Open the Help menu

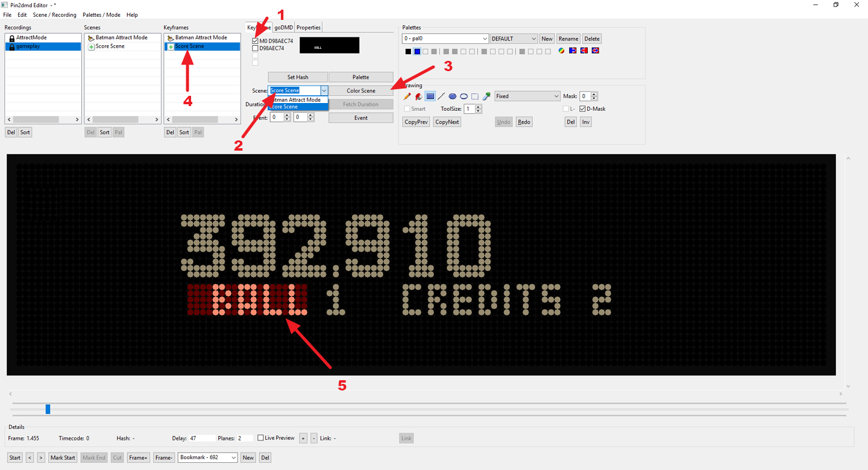point(132,15)
